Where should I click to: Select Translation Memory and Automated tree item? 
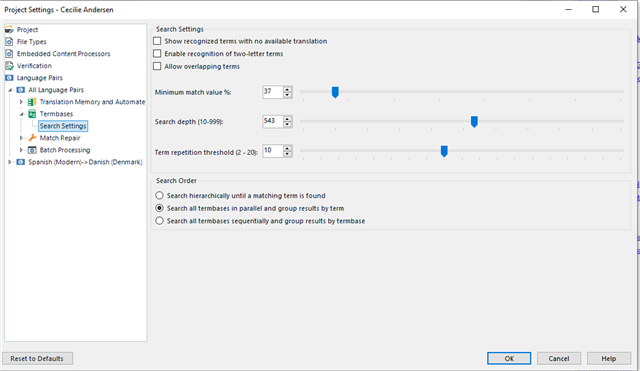[x=92, y=102]
